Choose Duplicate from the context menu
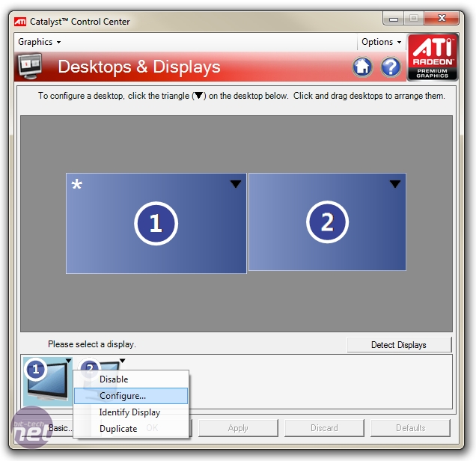Image resolution: width=476 pixels, height=461 pixels. point(131,429)
